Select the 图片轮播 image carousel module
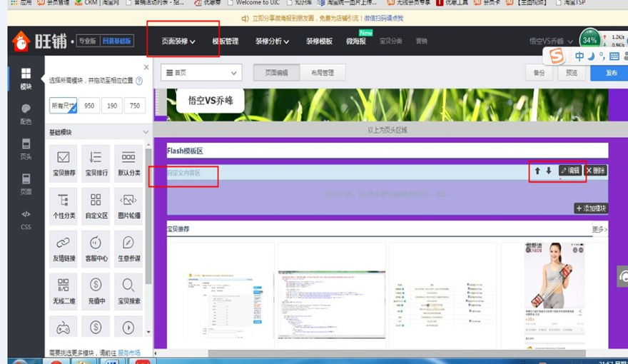 [128, 206]
